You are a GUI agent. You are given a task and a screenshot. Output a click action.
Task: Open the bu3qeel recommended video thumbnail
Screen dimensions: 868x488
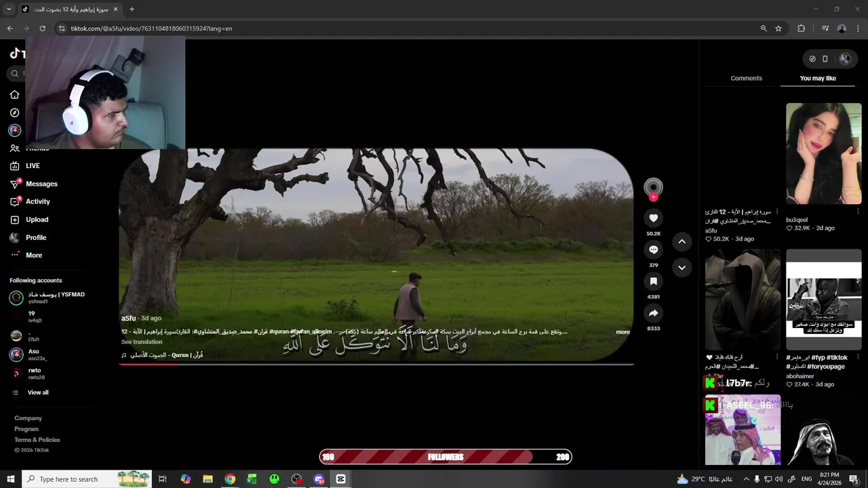pos(824,153)
